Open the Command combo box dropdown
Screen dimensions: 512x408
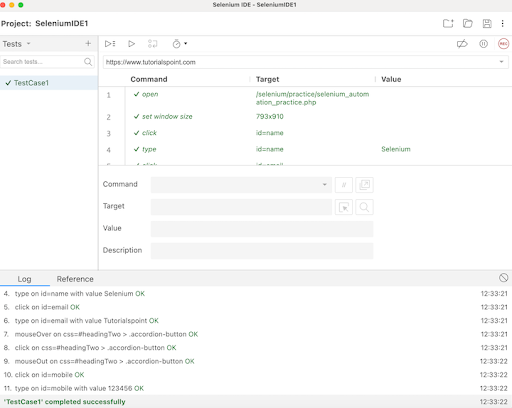click(x=324, y=185)
